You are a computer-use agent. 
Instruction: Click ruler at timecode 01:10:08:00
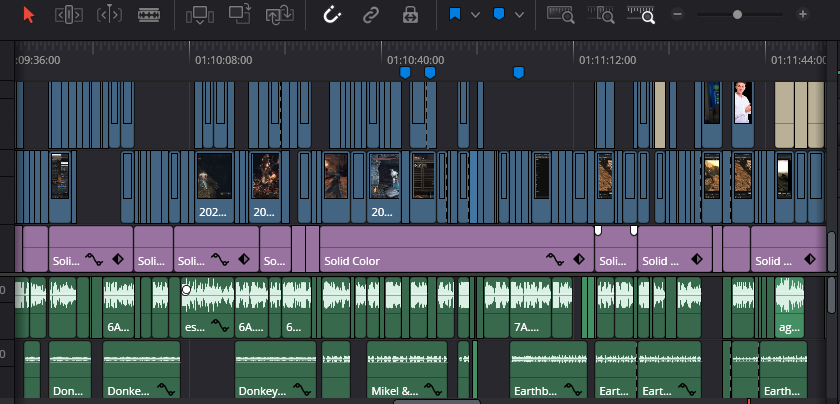[223, 60]
